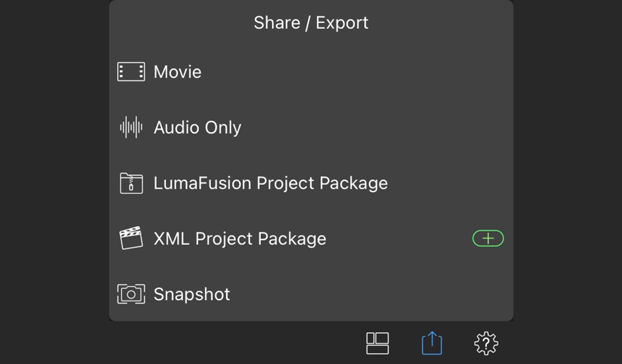The image size is (622, 364).
Task: Dismiss popup by clicking dark area left of menu
Action: [54, 170]
